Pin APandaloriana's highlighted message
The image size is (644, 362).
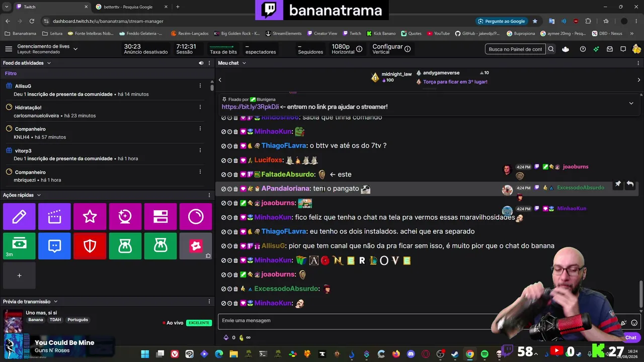[618, 184]
